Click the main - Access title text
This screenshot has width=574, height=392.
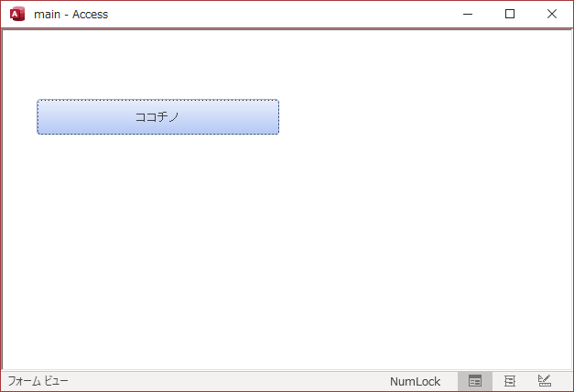pos(71,15)
